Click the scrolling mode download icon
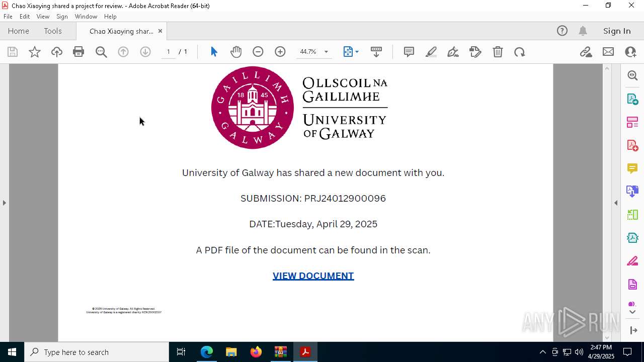Viewport: 644px width, 362px height. tap(376, 52)
